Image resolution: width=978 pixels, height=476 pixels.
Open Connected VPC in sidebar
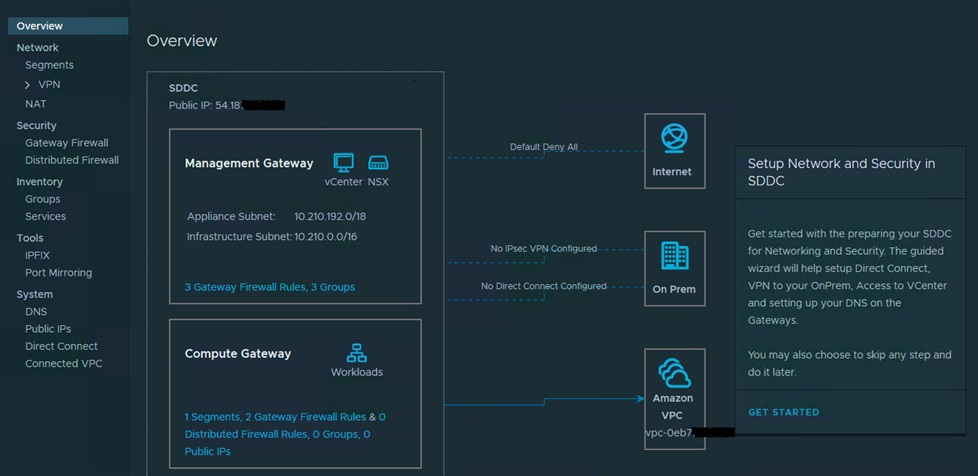(64, 364)
